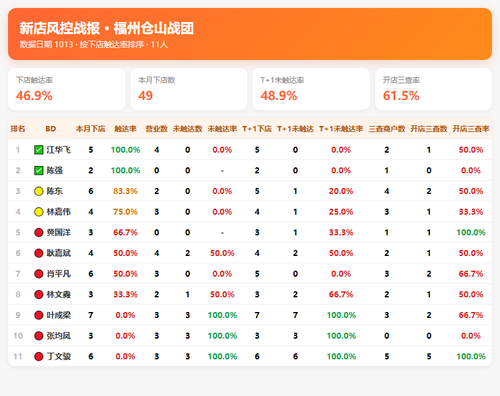Click the 三查商户数 column header
Image resolution: width=500 pixels, height=396 pixels.
pos(387,129)
